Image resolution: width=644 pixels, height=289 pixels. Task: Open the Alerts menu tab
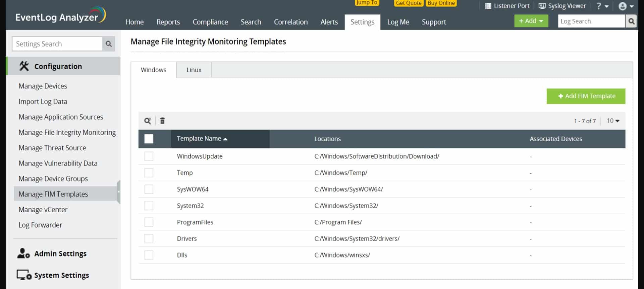(x=329, y=22)
